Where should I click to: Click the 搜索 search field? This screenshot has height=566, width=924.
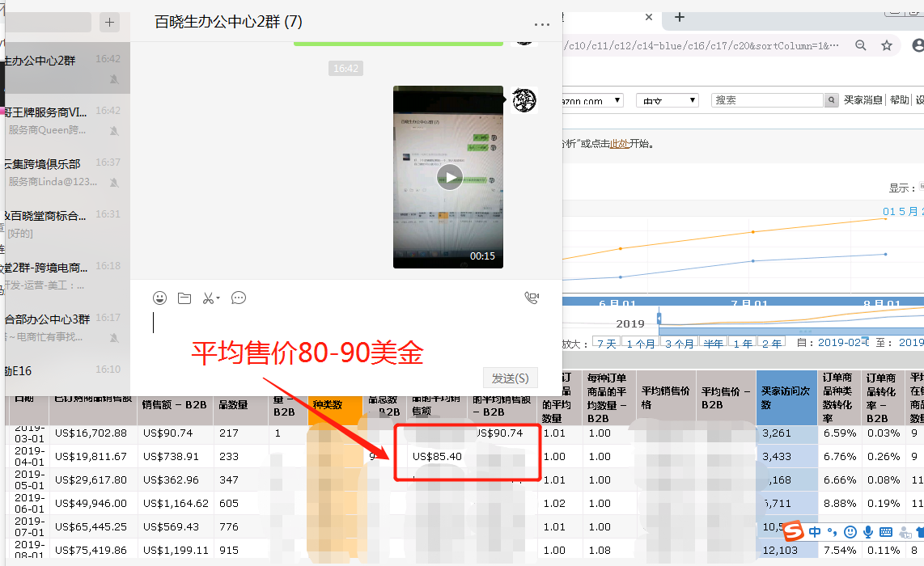767,100
